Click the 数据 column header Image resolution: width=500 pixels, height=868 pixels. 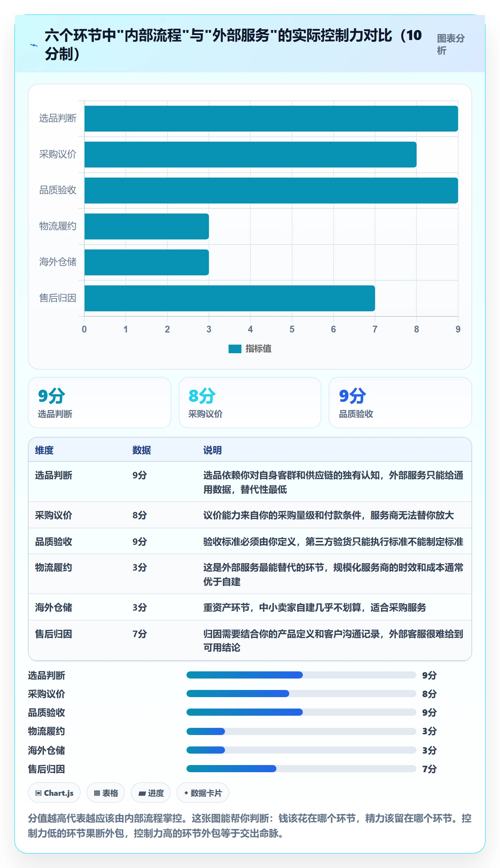pyautogui.click(x=141, y=450)
